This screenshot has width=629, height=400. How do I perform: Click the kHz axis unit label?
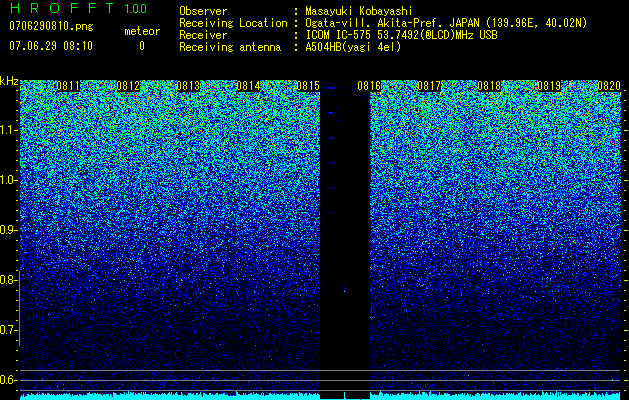(9, 81)
